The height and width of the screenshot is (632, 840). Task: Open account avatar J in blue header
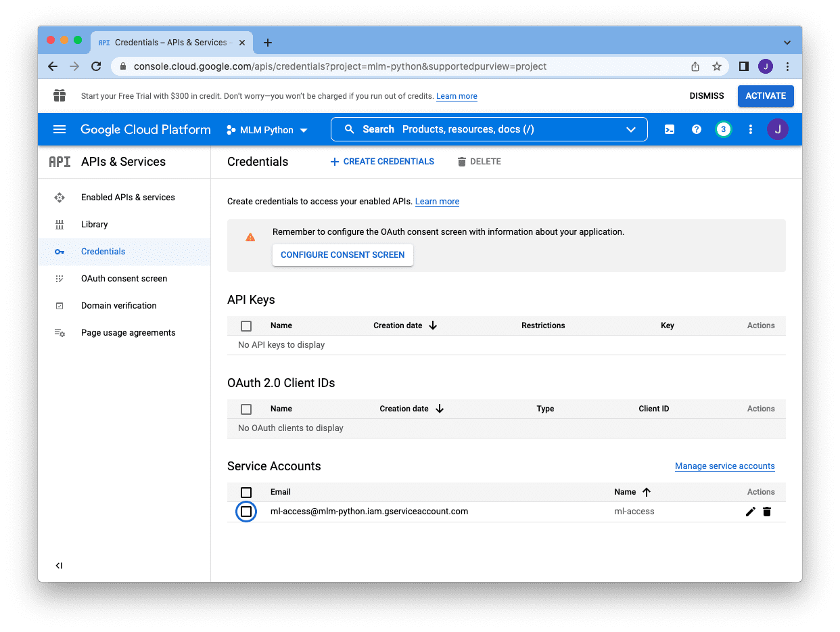(778, 129)
